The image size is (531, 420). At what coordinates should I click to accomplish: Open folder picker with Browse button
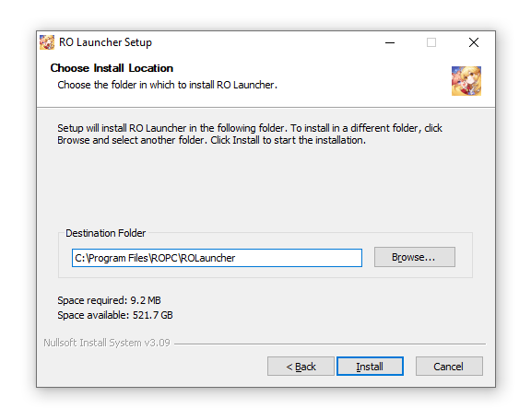pyautogui.click(x=415, y=257)
